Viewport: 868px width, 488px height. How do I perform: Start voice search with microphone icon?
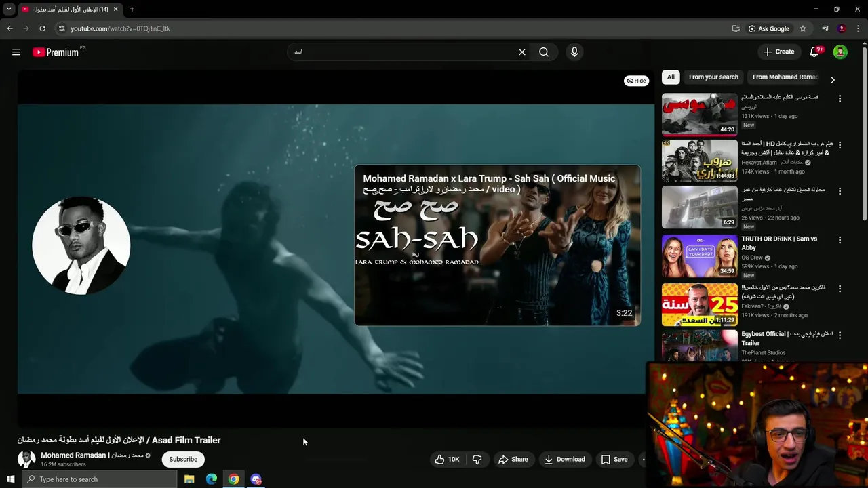click(574, 52)
